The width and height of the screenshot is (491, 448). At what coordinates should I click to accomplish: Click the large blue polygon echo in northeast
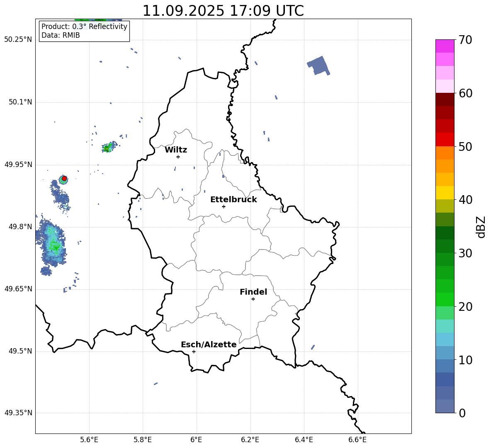pyautogui.click(x=318, y=66)
